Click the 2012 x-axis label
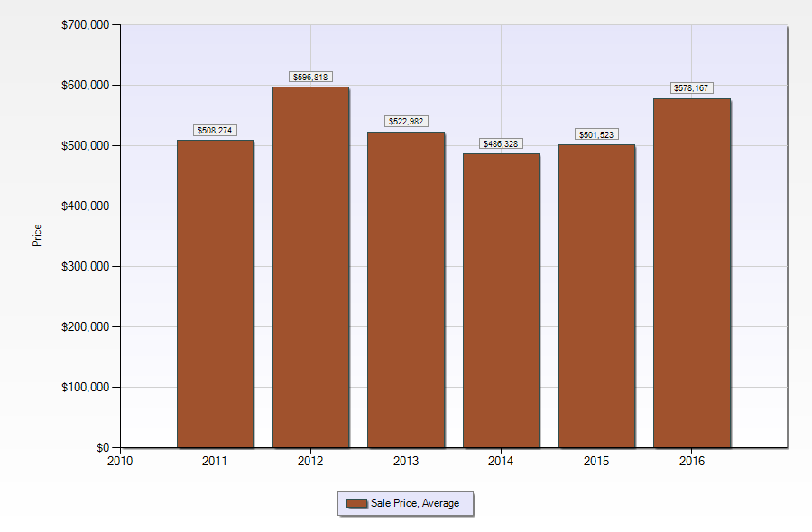This screenshot has width=812, height=532. (310, 461)
